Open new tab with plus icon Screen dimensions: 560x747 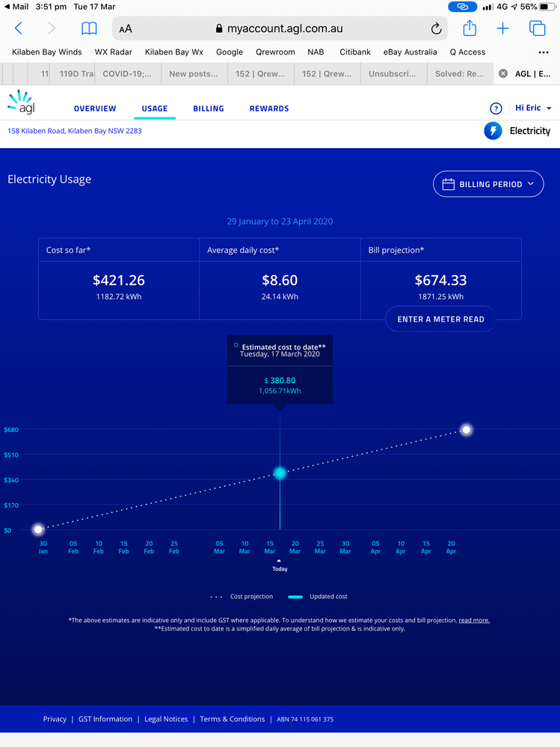click(x=502, y=28)
